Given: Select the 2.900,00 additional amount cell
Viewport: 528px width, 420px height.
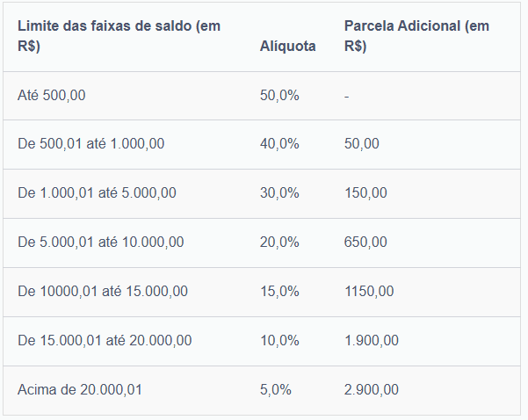Looking at the screenshot, I should coord(372,389).
